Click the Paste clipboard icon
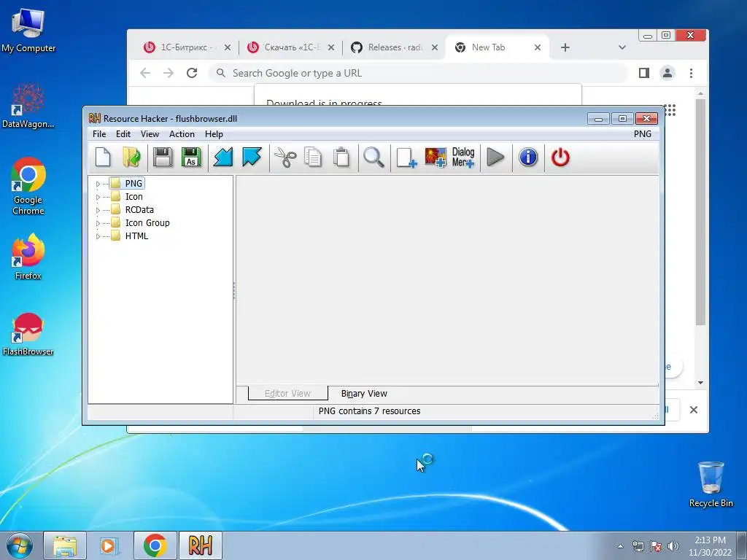 pyautogui.click(x=341, y=157)
